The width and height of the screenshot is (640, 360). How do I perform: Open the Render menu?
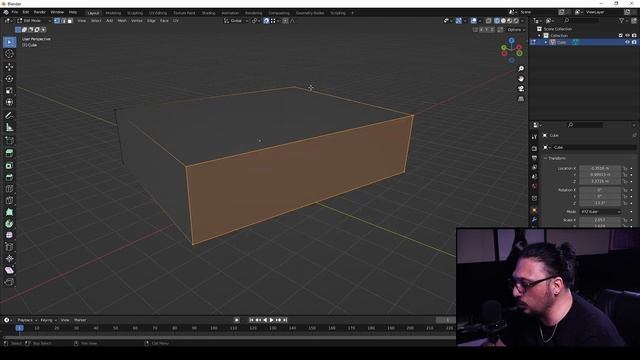[x=40, y=12]
